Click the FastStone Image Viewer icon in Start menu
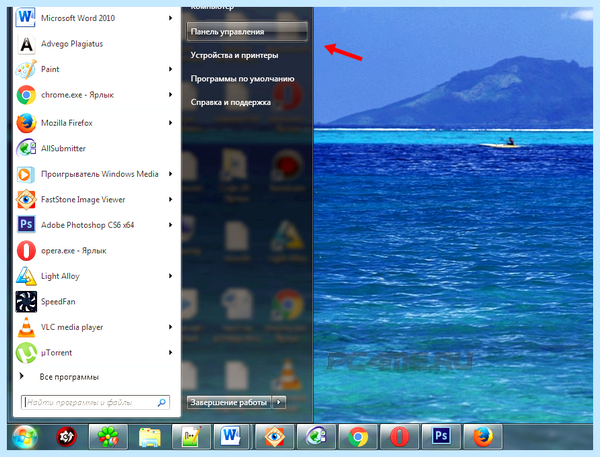This screenshot has height=457, width=600. [x=26, y=199]
